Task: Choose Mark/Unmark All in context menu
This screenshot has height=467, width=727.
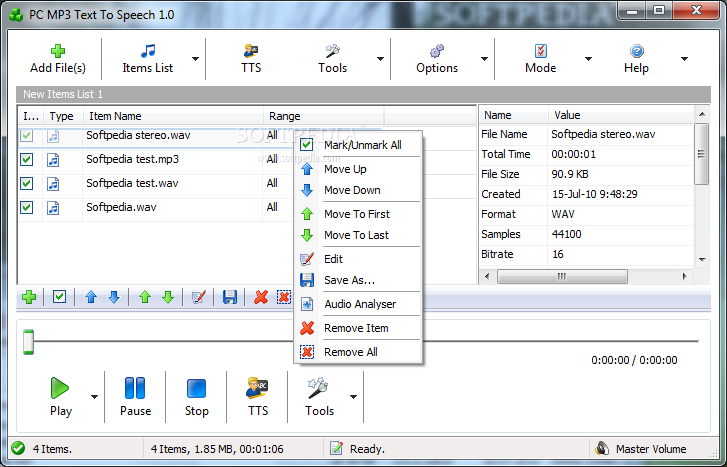Action: point(358,145)
